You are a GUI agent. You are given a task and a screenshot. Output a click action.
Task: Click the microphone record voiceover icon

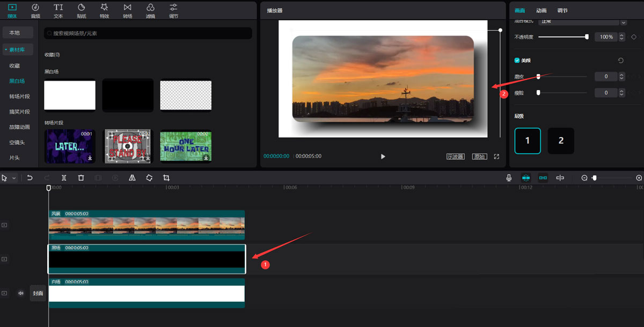click(509, 178)
